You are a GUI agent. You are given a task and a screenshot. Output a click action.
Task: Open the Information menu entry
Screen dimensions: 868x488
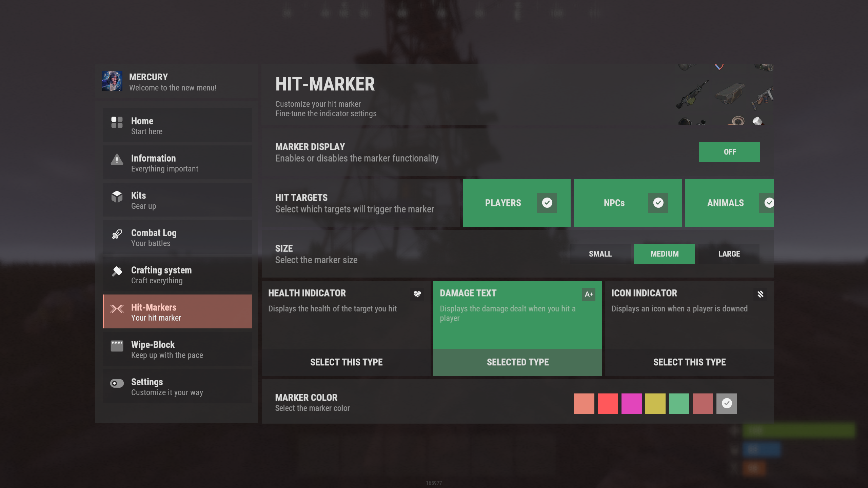[x=177, y=162]
